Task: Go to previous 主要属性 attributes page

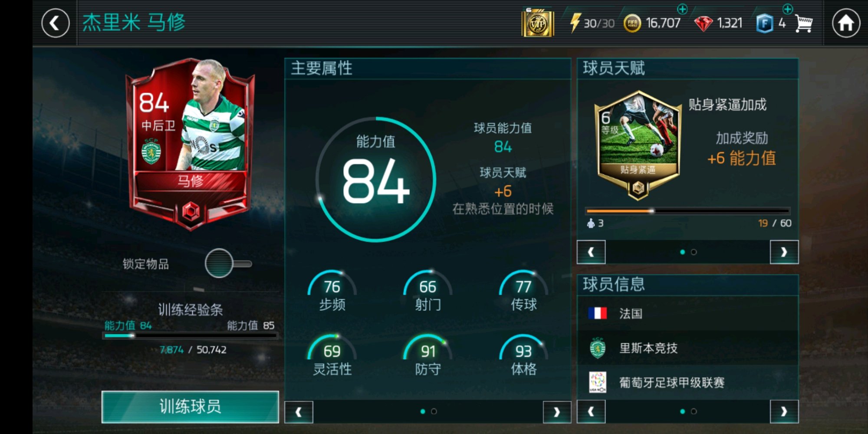Action: 299,411
